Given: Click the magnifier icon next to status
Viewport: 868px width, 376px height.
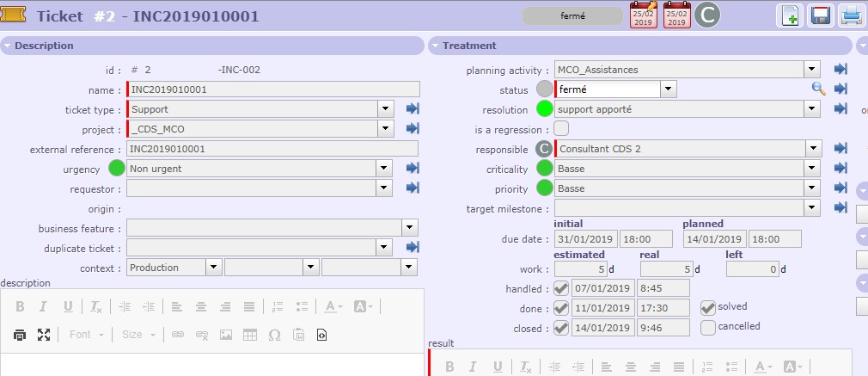Looking at the screenshot, I should tap(818, 89).
